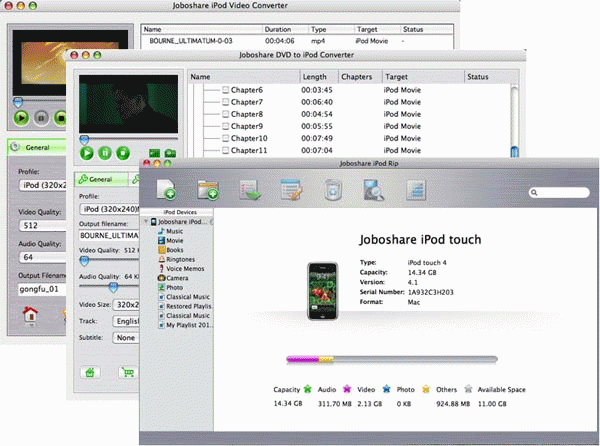Pause preview in DVD to iPod Converter
600x446 pixels.
[105, 153]
